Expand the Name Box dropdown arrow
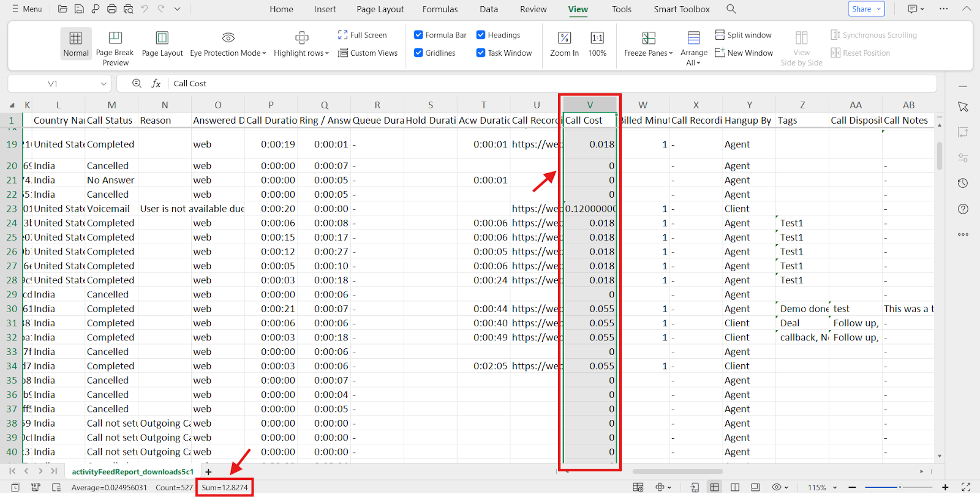Viewport: 980px width, 497px height. (x=104, y=83)
